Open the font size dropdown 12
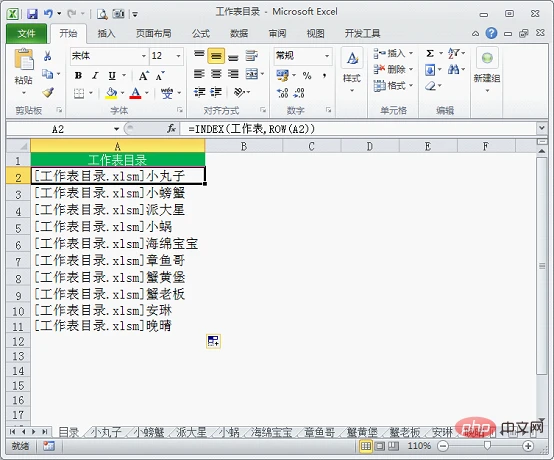The image size is (554, 460). (x=178, y=56)
